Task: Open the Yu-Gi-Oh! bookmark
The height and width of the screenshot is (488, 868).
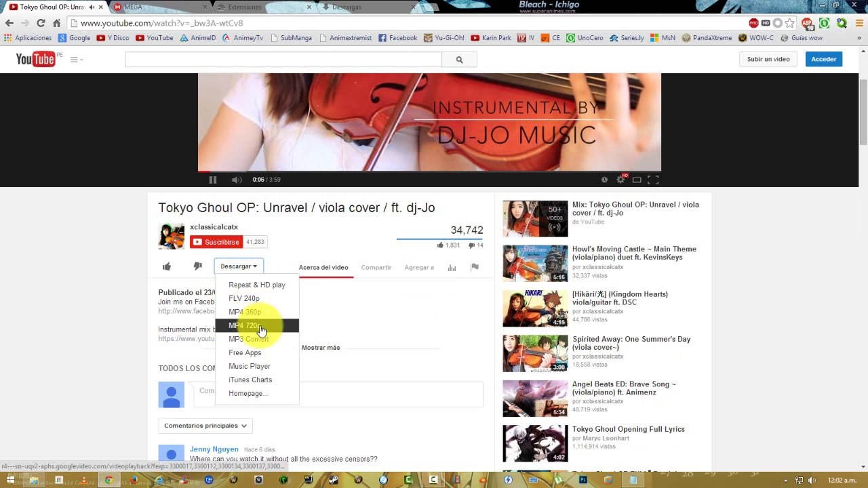Action: pyautogui.click(x=444, y=38)
